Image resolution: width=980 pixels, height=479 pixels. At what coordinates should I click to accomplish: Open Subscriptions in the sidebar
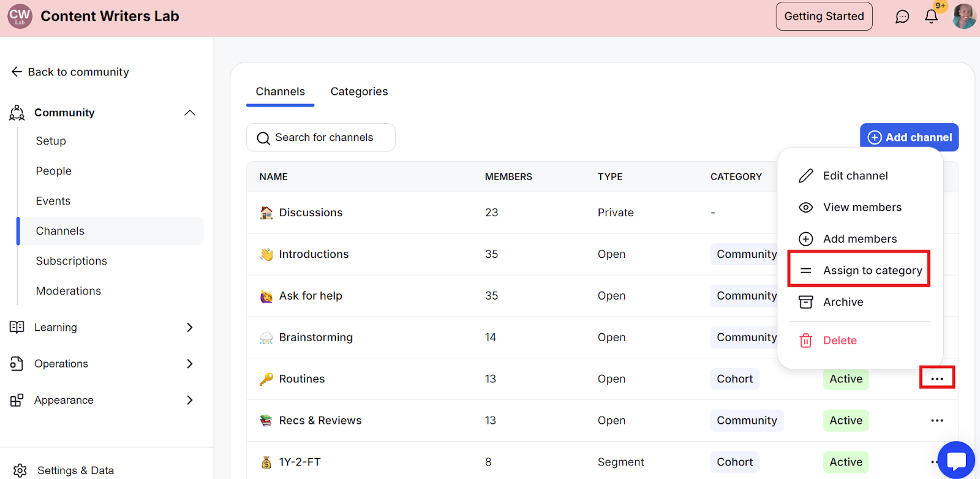(72, 261)
